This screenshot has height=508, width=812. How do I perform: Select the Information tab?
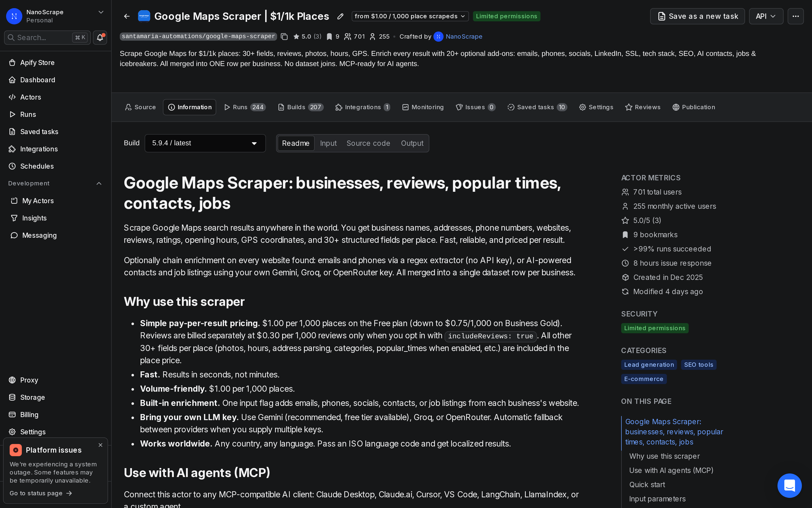[190, 107]
